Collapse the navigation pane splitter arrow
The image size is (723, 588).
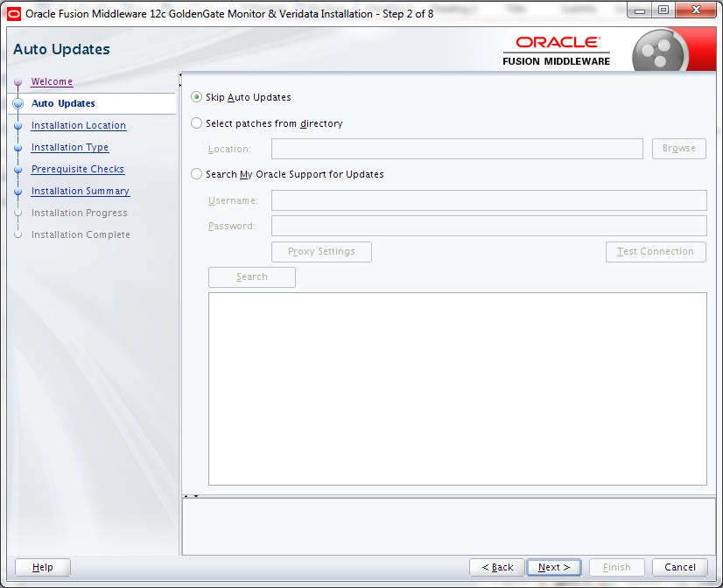coord(180,74)
